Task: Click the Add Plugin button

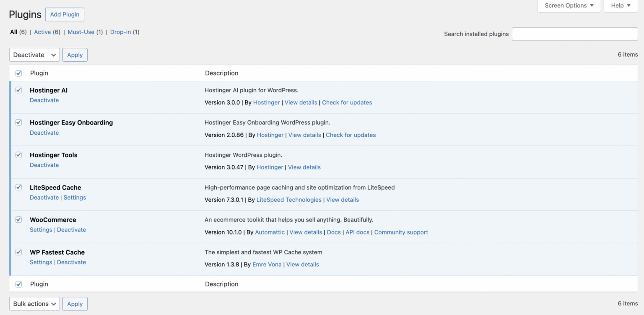Action: (65, 14)
